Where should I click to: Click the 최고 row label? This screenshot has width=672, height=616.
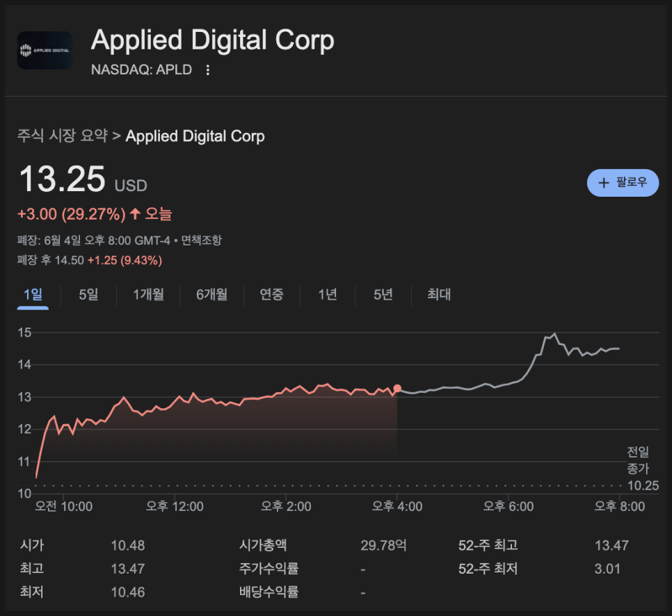pyautogui.click(x=32, y=569)
